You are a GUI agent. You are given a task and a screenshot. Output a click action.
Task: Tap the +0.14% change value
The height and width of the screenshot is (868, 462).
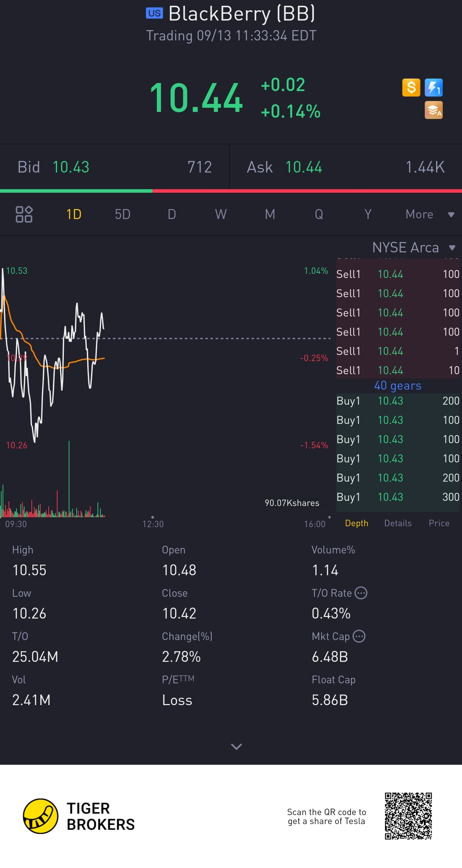point(290,111)
